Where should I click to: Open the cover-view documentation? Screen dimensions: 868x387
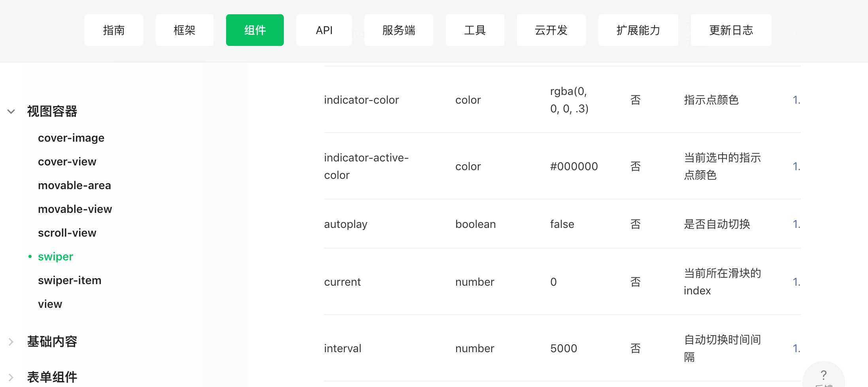click(67, 161)
